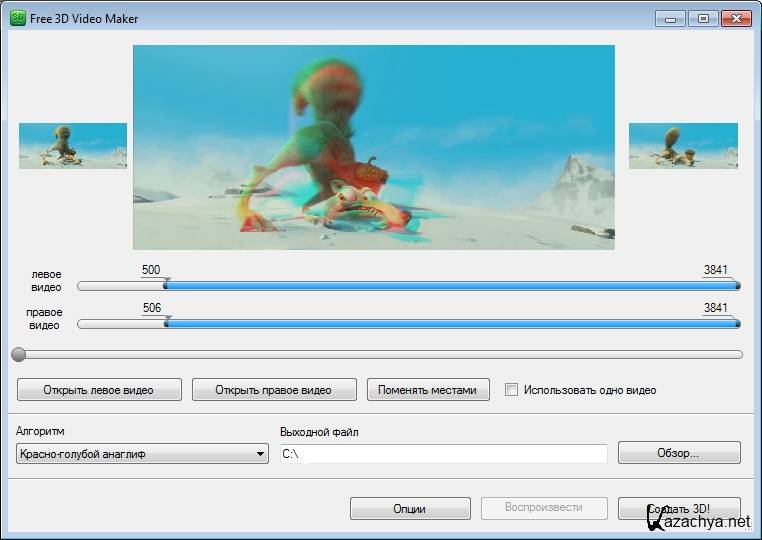Click the right video start marker at 506
Viewport: 762px width, 540px height.
click(x=166, y=322)
